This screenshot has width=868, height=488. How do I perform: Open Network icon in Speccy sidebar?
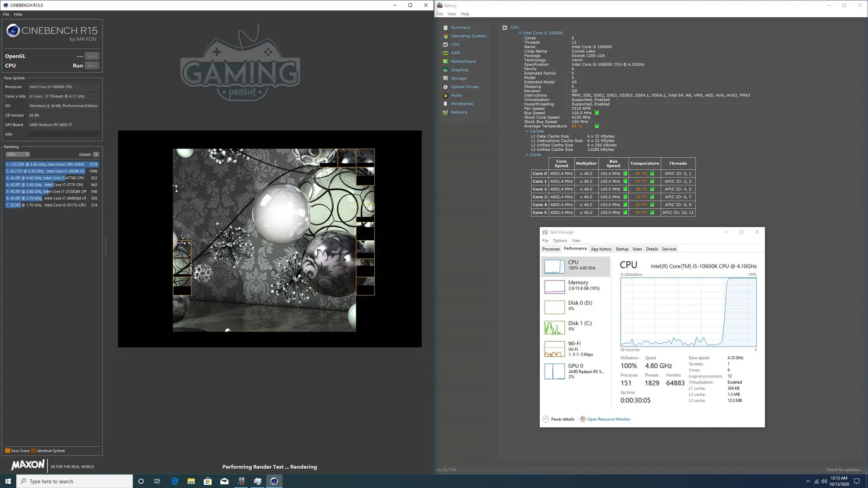point(445,112)
